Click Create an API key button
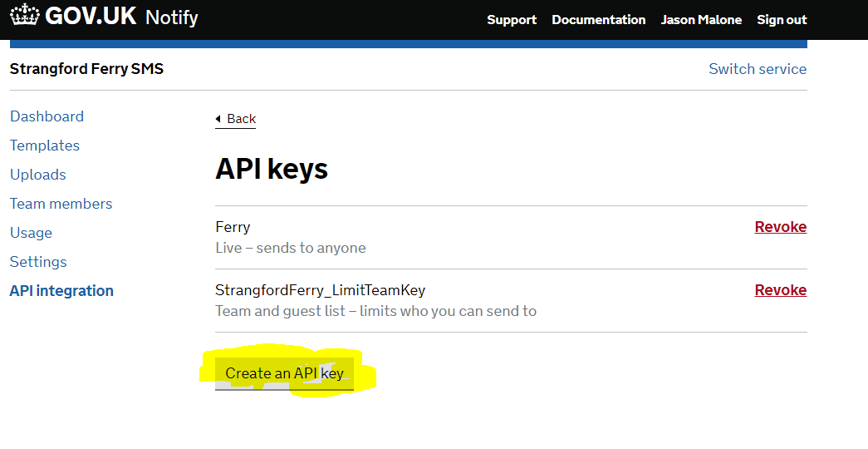Viewport: 868px width, 449px height. [x=285, y=373]
